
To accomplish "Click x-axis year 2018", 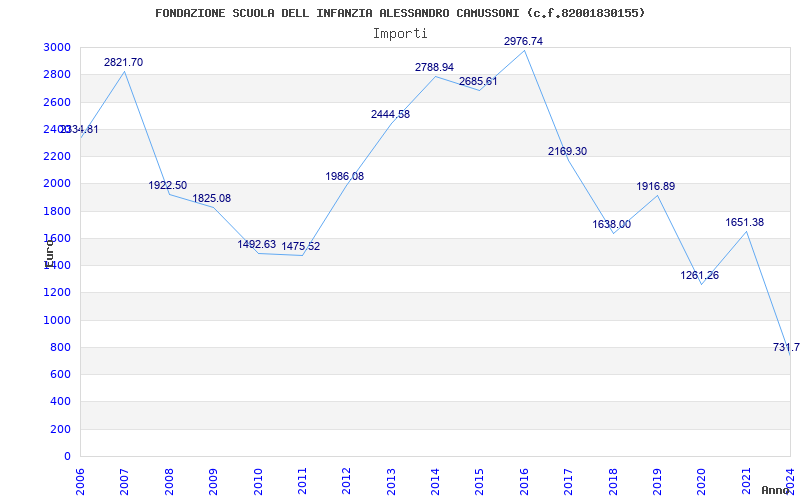I will (613, 481).
